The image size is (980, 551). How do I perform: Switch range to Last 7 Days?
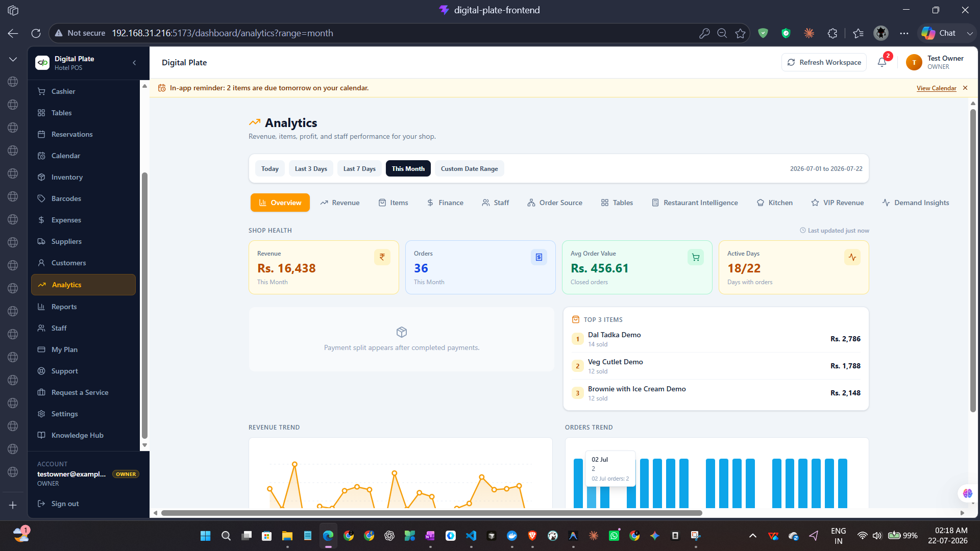coord(359,169)
